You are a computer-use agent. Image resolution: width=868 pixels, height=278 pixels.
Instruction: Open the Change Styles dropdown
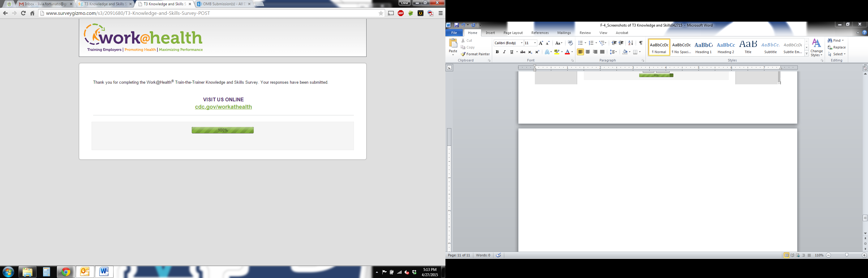pos(816,48)
